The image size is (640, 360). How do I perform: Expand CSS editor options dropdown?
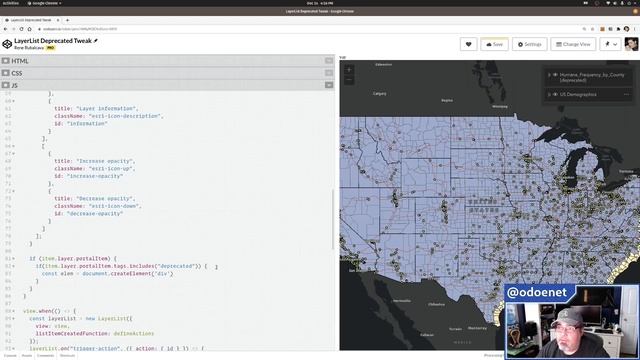[329, 73]
